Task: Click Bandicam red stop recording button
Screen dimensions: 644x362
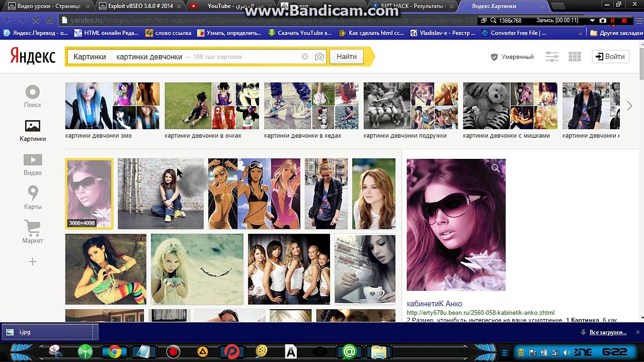Action: click(x=624, y=21)
